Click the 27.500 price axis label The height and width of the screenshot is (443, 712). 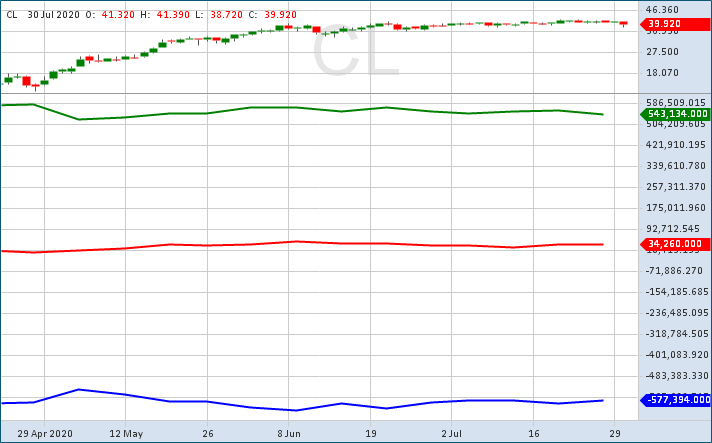pos(663,52)
